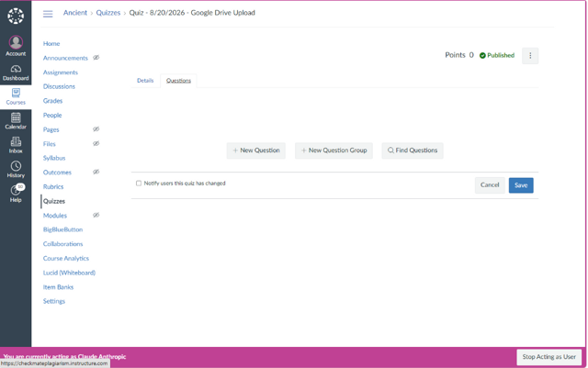The height and width of the screenshot is (368, 588).
Task: Open Outcomes in course navigation
Action: 57,173
